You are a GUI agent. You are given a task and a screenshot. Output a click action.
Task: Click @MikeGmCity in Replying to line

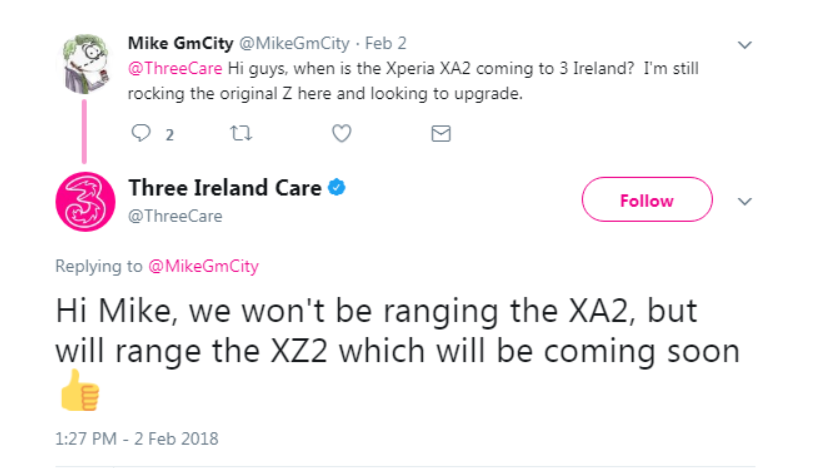[x=203, y=266]
